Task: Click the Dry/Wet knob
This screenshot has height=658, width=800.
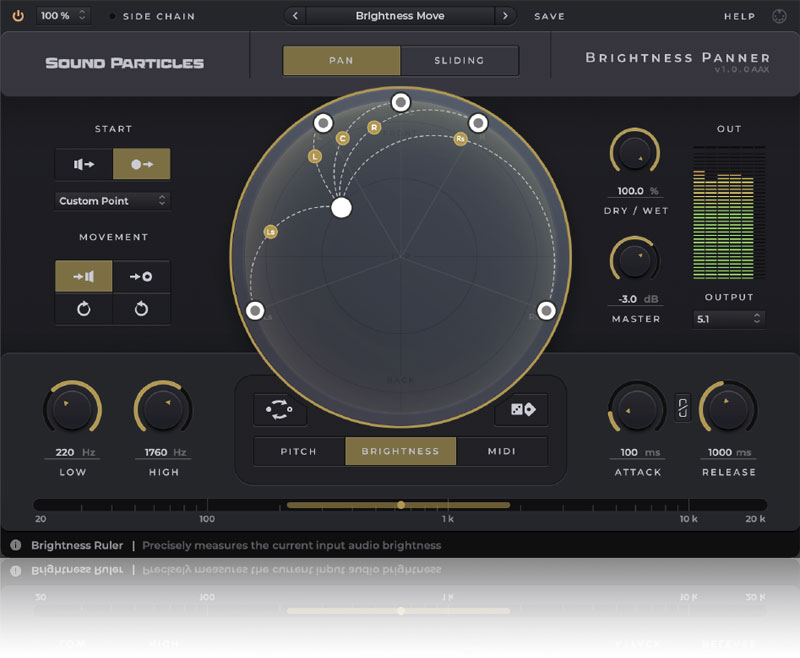Action: coord(634,154)
